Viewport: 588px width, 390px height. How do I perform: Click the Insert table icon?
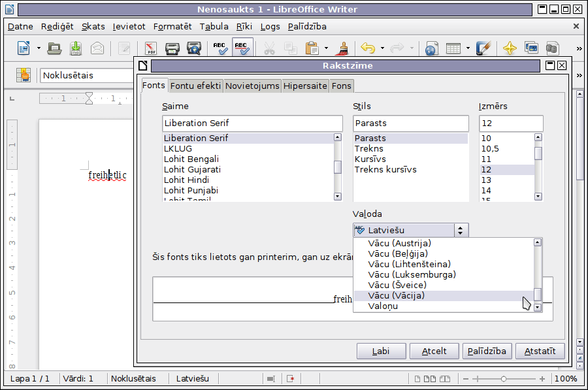(x=453, y=48)
